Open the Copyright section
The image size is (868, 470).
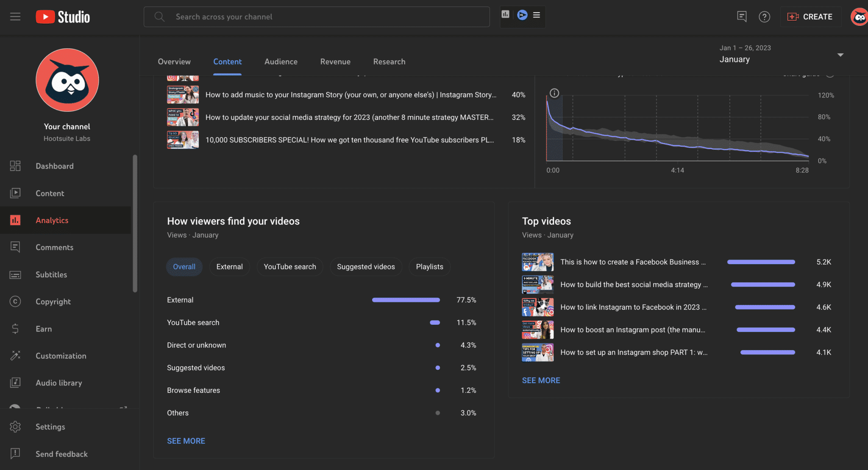pyautogui.click(x=53, y=301)
